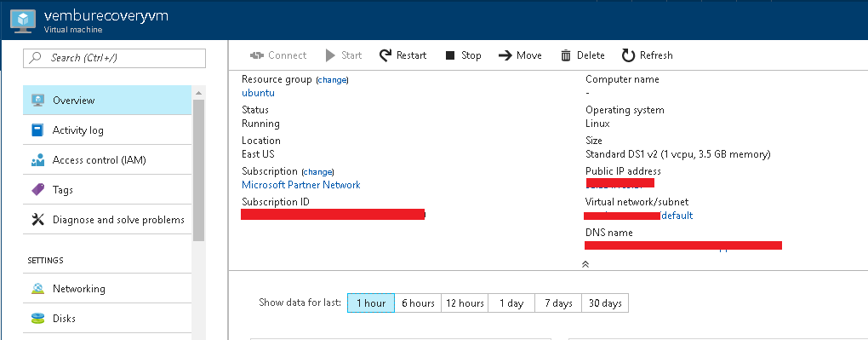Click the Start toolbar button
868x340 pixels.
click(x=343, y=55)
